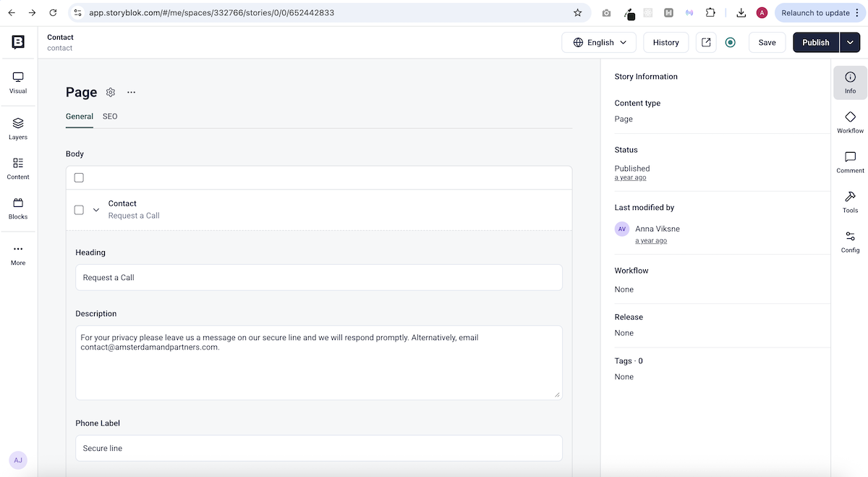
Task: Select the Layers icon in the sidebar
Action: [17, 128]
